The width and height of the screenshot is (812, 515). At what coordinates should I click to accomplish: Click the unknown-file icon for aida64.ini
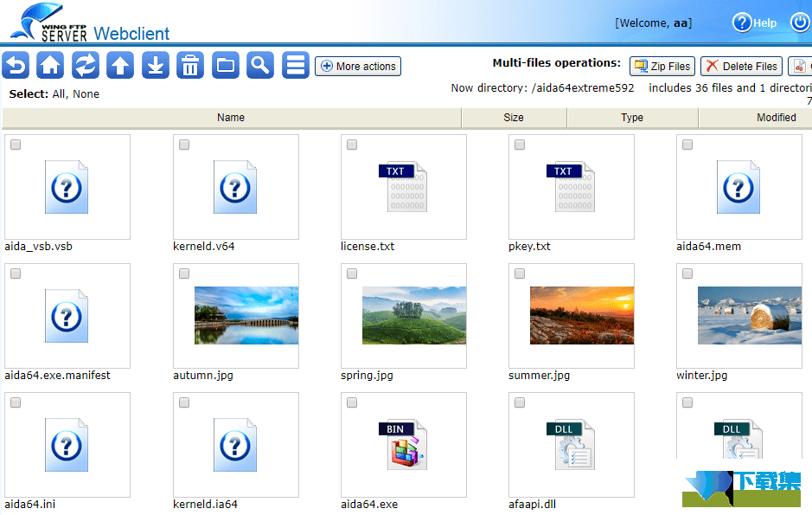pyautogui.click(x=67, y=445)
